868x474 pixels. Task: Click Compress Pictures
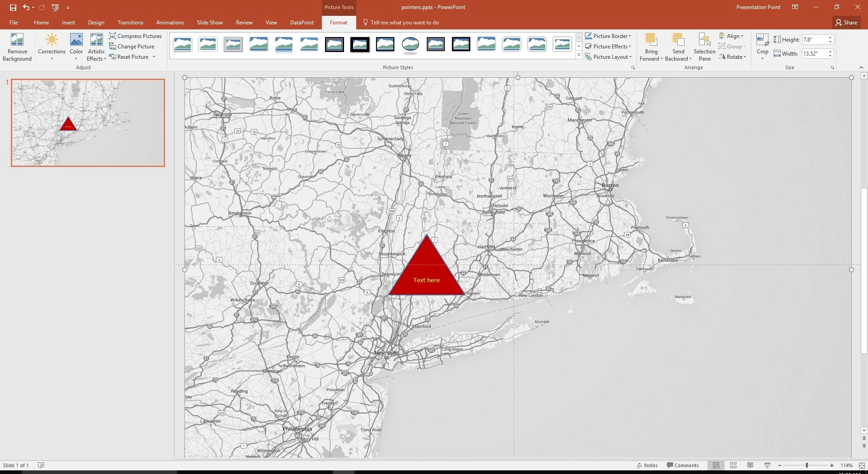[136, 36]
